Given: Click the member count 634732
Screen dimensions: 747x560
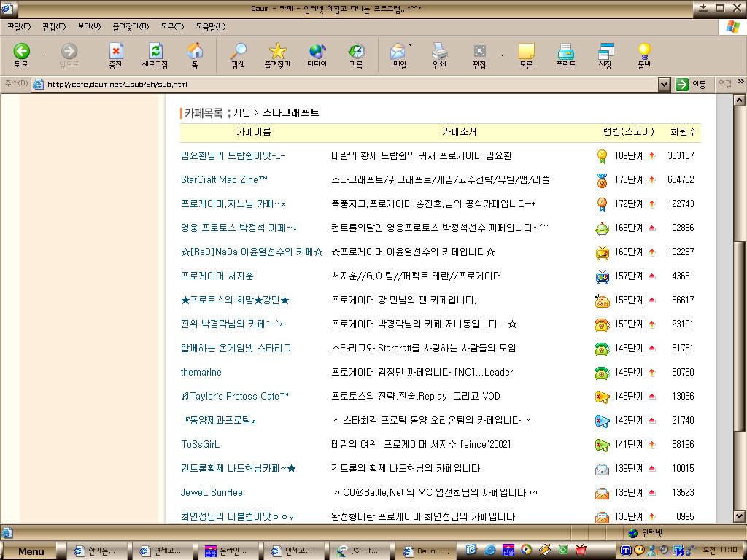Looking at the screenshot, I should [681, 179].
